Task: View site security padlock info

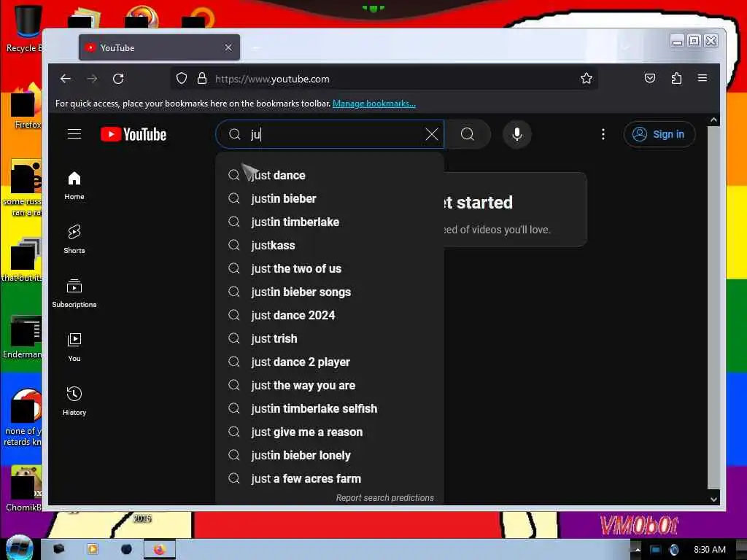Action: click(x=202, y=79)
